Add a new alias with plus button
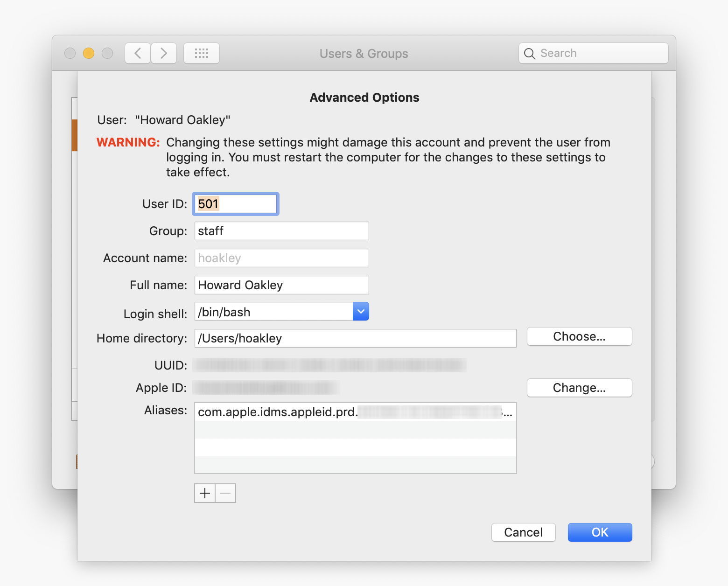The image size is (728, 586). (x=205, y=493)
